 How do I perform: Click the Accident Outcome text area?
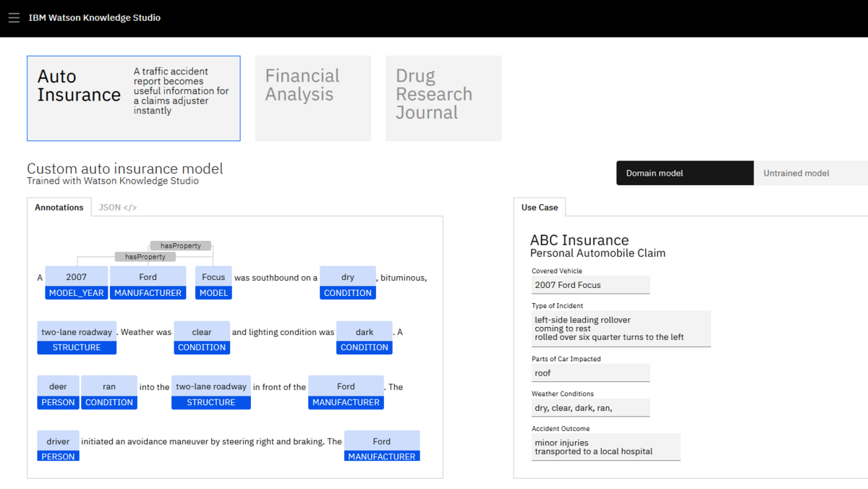(605, 447)
